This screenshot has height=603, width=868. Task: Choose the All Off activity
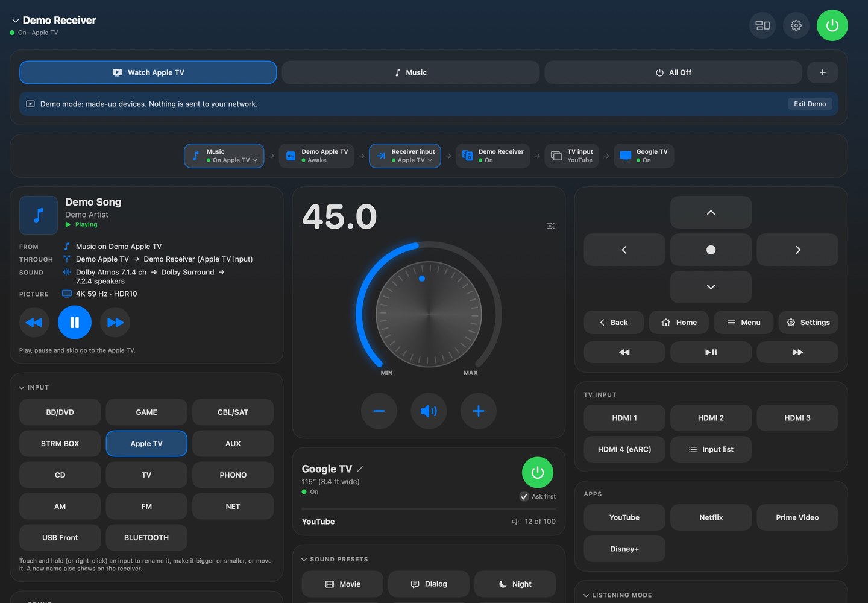pyautogui.click(x=673, y=72)
